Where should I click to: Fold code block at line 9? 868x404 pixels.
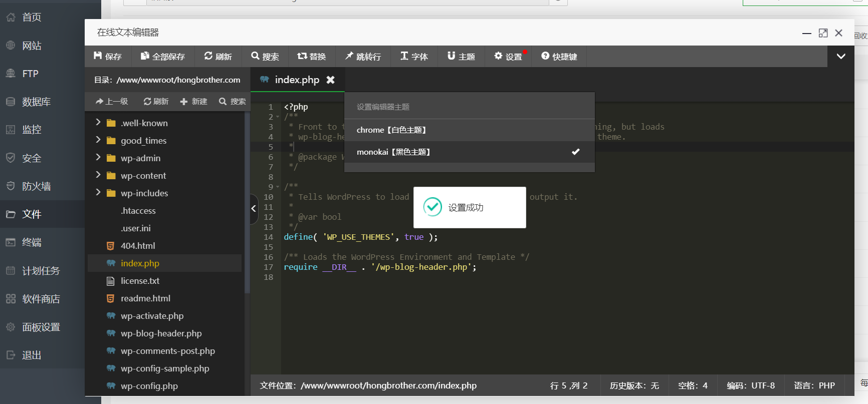click(x=278, y=187)
